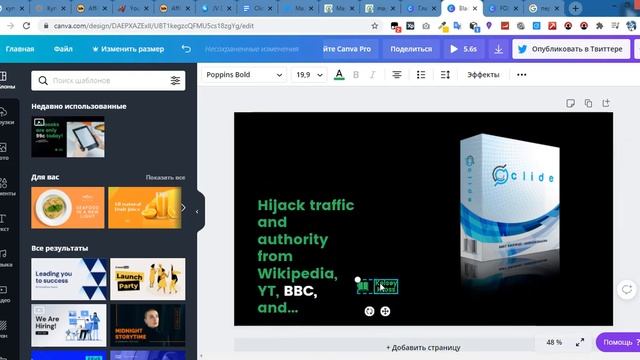
Task: Choose the Launch Party template
Action: 148,279
